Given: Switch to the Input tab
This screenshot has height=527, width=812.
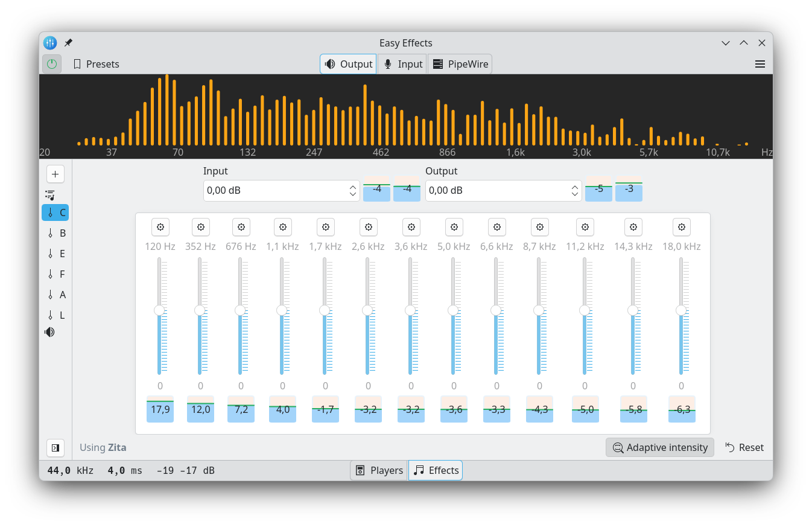Looking at the screenshot, I should [402, 64].
